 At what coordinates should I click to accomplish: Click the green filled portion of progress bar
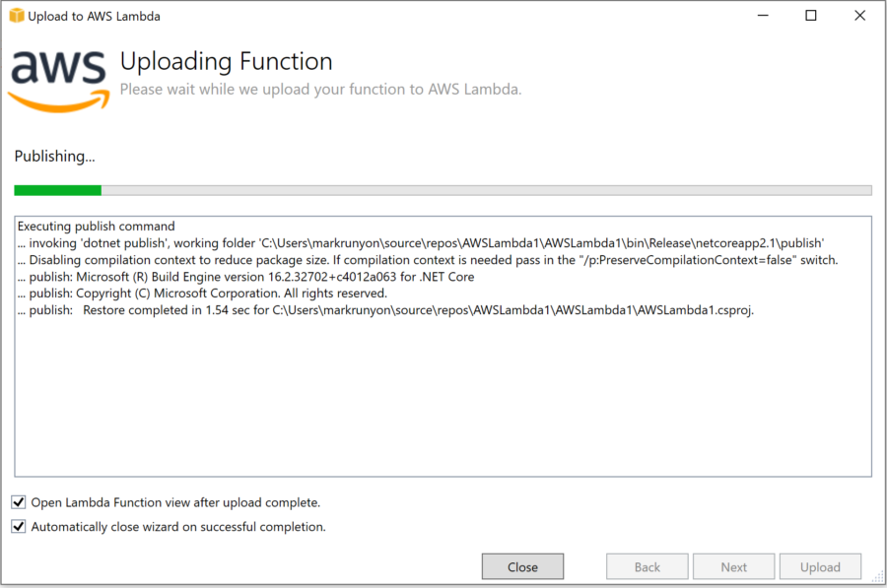tap(58, 190)
